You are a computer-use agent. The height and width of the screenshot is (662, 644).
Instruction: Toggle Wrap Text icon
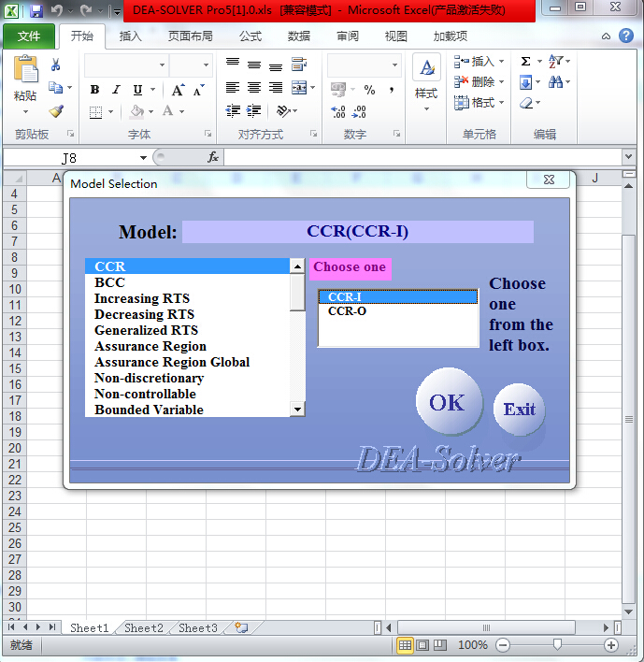point(299,65)
